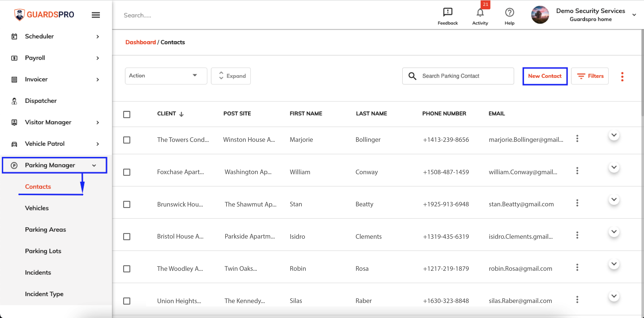Expand the Invoicer submenu arrow
Screen dimensions: 644x318
(x=98, y=80)
